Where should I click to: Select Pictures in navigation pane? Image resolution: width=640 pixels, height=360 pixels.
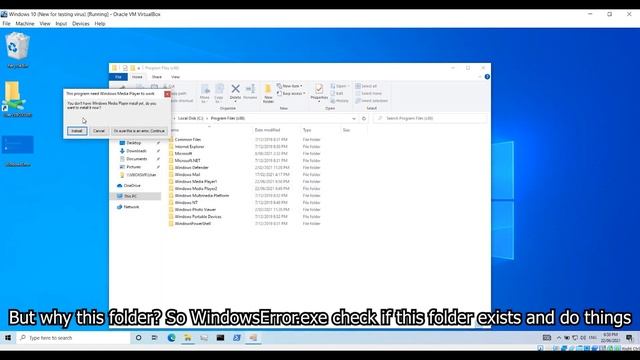click(133, 167)
